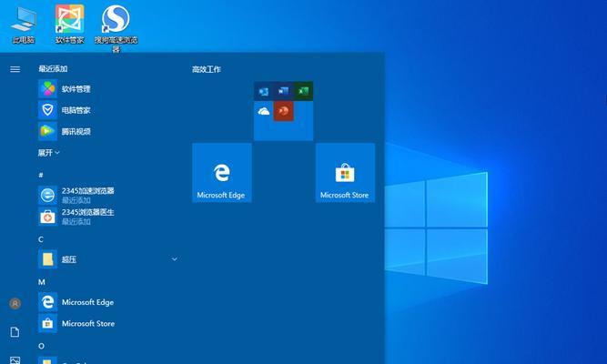This screenshot has height=364, width=607.
Task: Jump to the O letter group header
Action: [41, 346]
